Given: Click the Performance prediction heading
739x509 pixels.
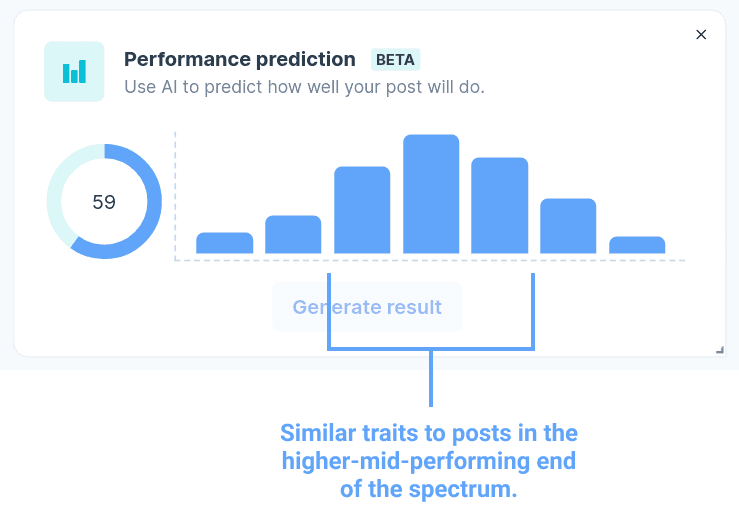Looking at the screenshot, I should pos(240,59).
